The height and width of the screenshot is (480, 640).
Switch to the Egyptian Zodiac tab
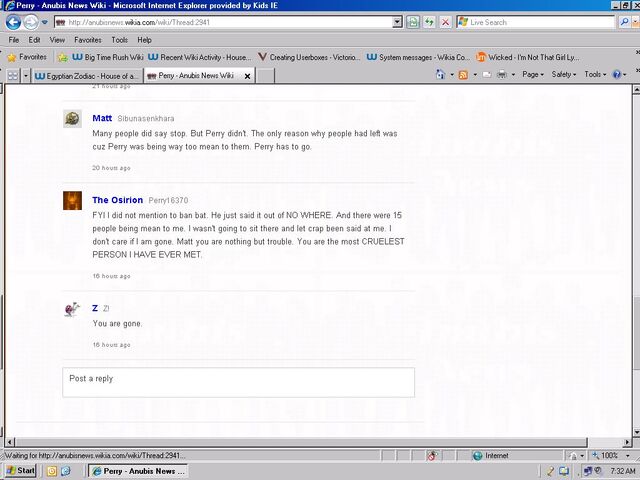87,76
